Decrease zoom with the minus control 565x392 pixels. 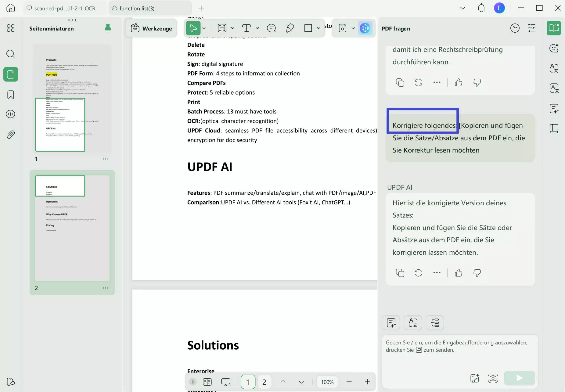tap(348, 382)
